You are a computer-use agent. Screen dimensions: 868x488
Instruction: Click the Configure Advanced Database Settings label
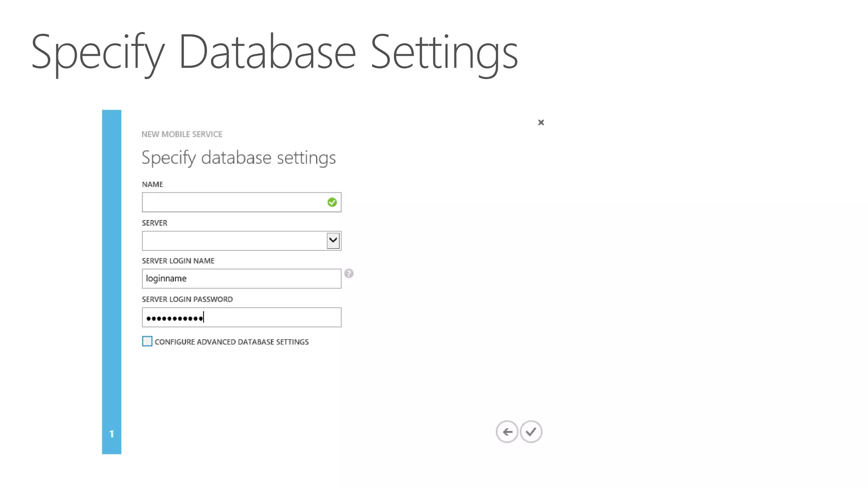click(x=231, y=342)
